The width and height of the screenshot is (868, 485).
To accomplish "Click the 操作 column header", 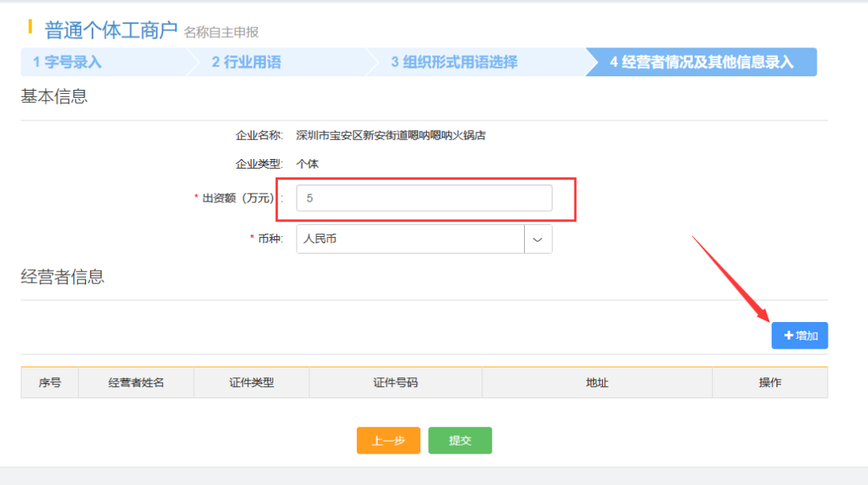I will click(769, 383).
